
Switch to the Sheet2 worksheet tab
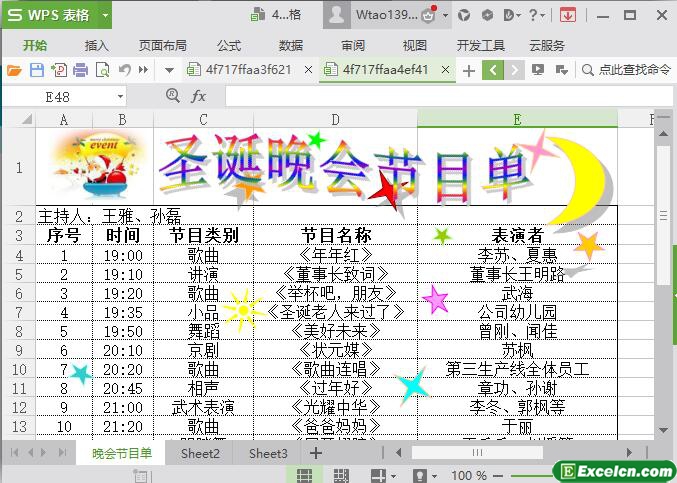point(200,453)
